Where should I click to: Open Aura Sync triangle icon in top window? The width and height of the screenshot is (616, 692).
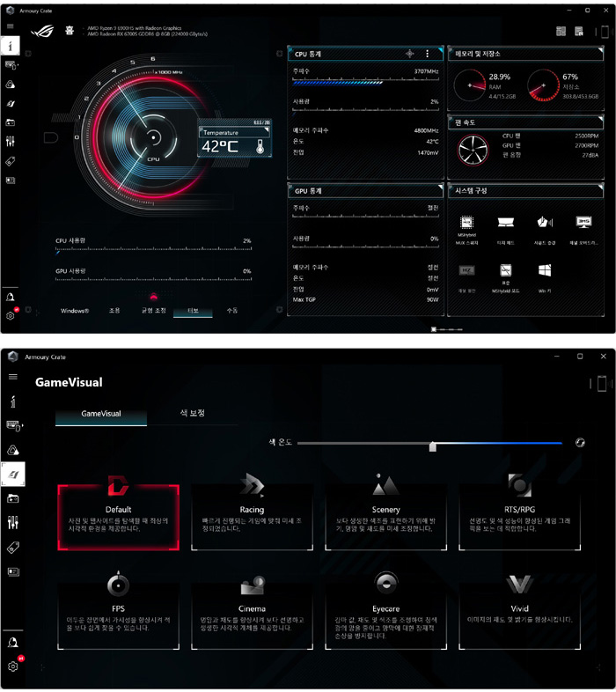pos(11,85)
